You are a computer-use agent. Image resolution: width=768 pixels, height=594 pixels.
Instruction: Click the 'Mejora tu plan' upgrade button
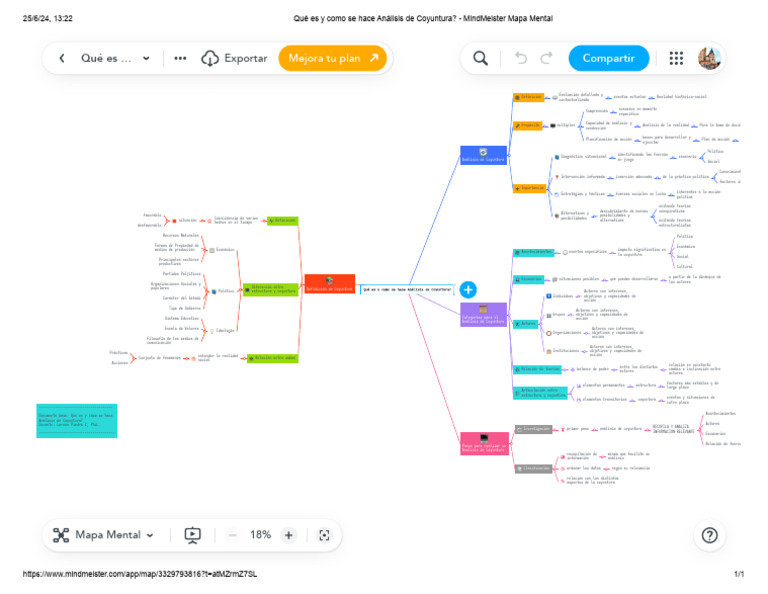coord(333,58)
